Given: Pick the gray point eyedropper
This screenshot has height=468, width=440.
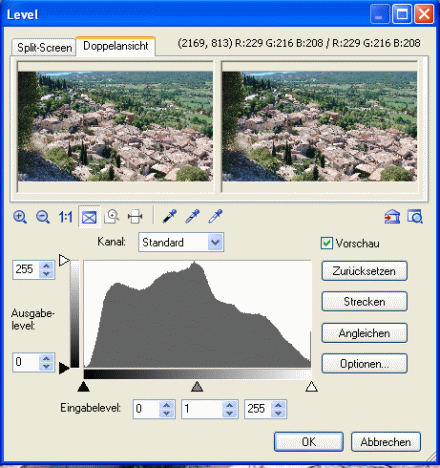Looking at the screenshot, I should (193, 216).
